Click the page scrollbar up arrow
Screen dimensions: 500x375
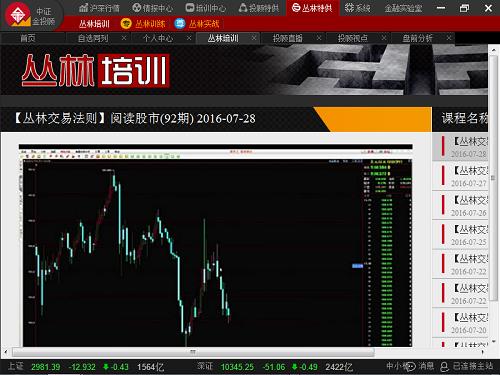pos(494,50)
